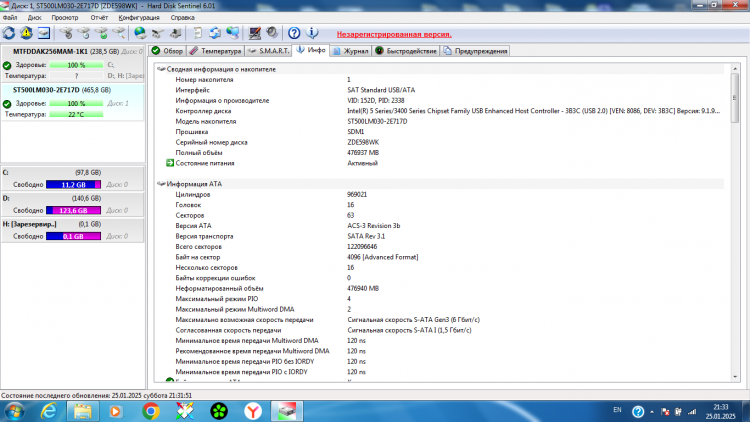Click the Action Center flag tray icon
This screenshot has height=422, width=750.
point(665,411)
